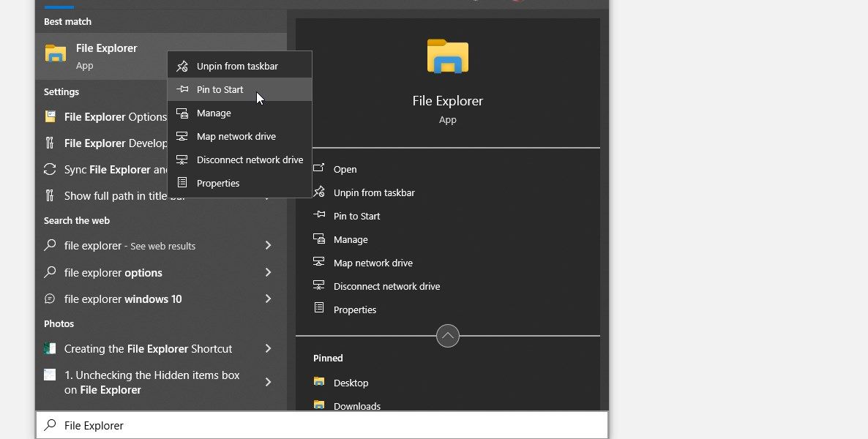
Task: Click the magnifier icon in the search box
Action: point(50,424)
